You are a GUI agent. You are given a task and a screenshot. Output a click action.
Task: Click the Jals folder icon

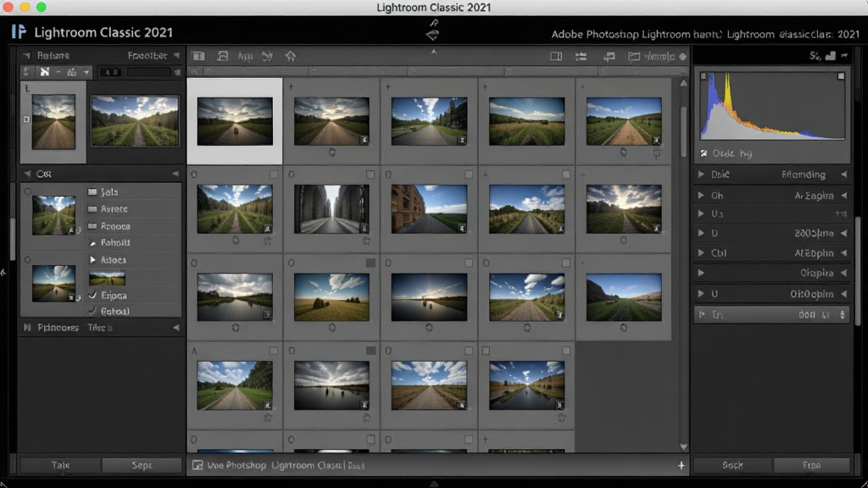pyautogui.click(x=92, y=192)
